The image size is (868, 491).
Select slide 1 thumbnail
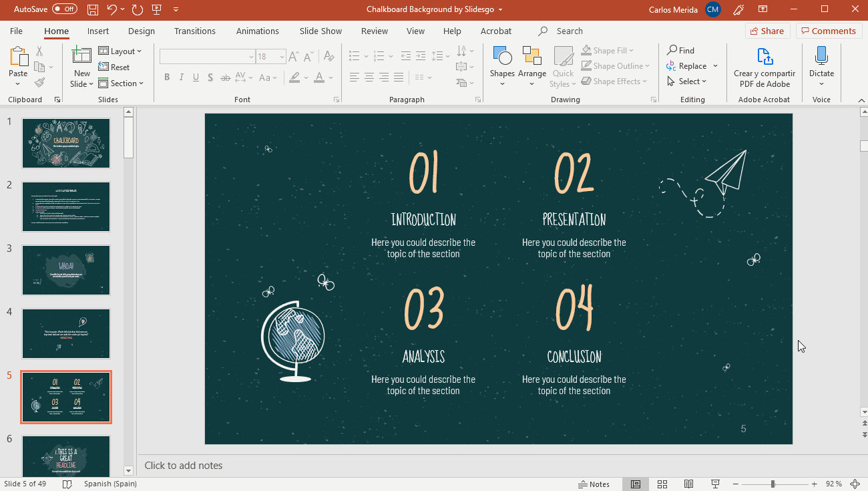(66, 144)
